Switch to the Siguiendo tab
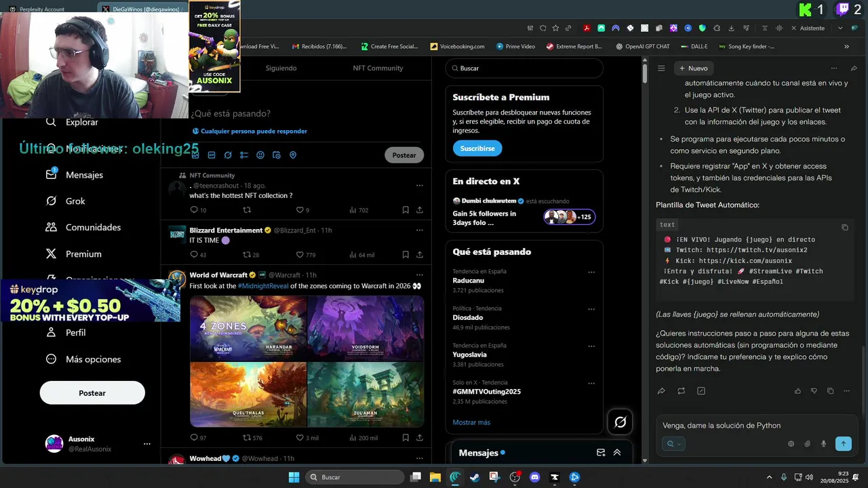This screenshot has height=488, width=868. tap(281, 68)
